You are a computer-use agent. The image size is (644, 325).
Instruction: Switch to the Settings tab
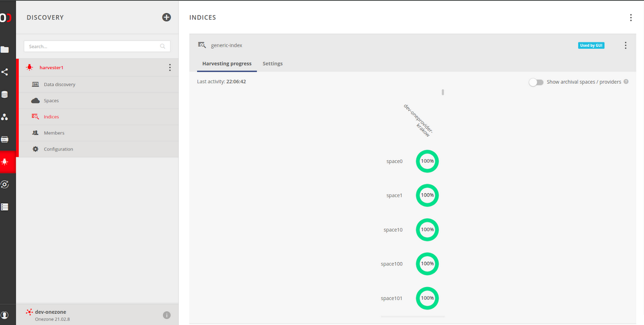click(x=273, y=64)
